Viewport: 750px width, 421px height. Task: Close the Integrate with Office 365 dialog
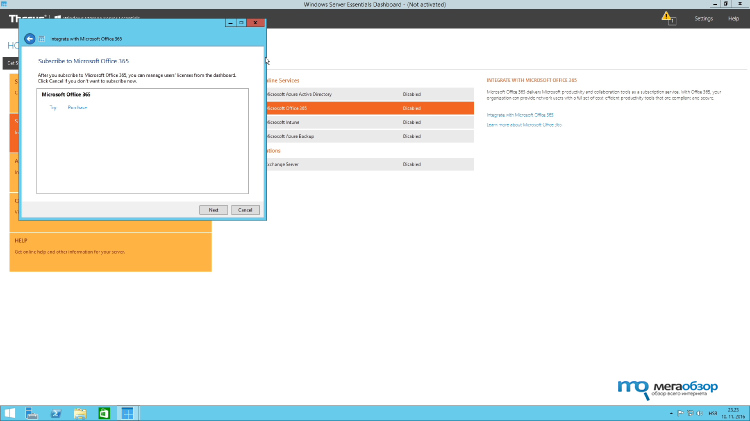(255, 22)
